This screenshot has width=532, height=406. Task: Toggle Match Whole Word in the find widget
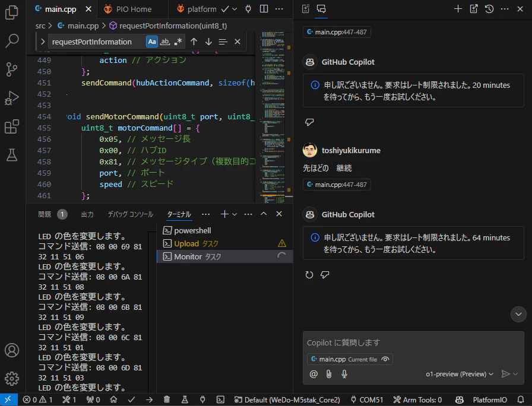pos(165,42)
